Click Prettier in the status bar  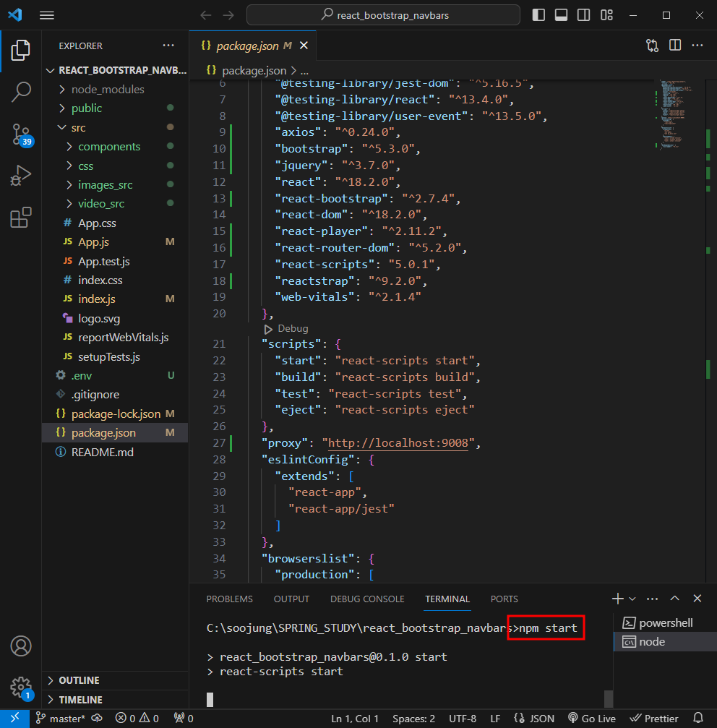click(654, 719)
